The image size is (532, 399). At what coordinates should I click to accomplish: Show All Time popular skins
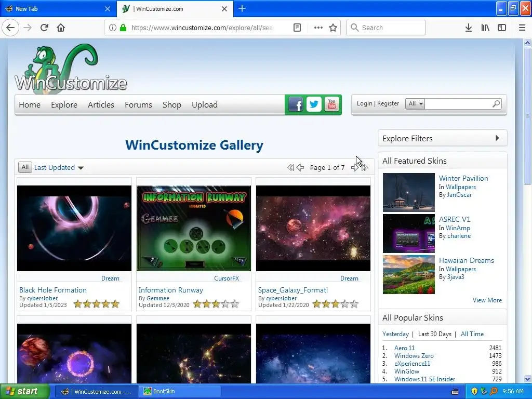472,334
